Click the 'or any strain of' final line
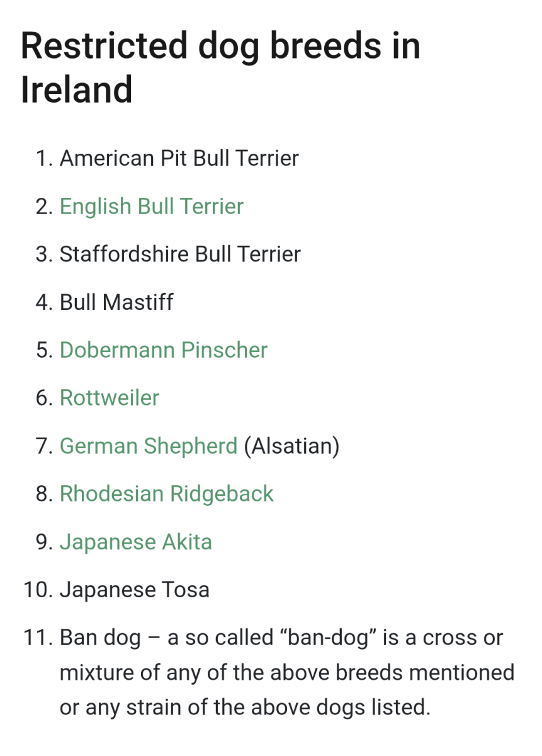542x756 pixels. coord(245,707)
